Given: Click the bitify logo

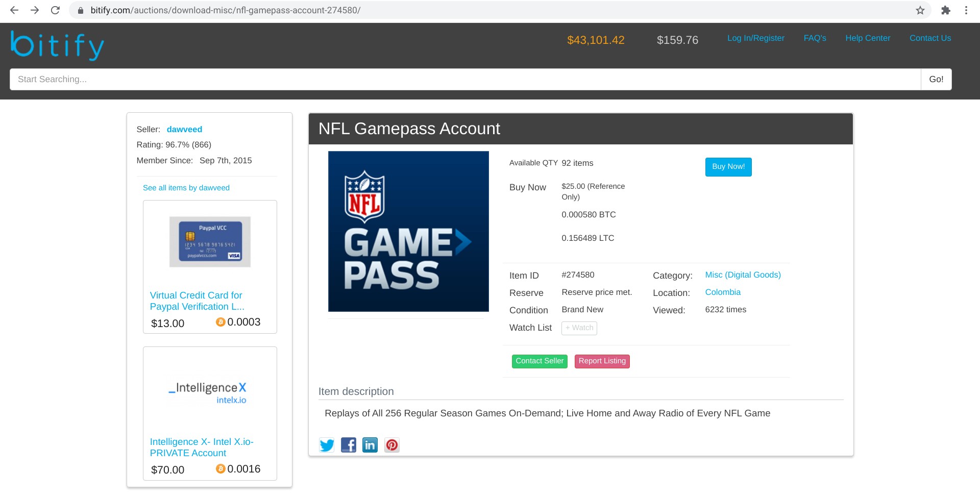Looking at the screenshot, I should coord(57,45).
